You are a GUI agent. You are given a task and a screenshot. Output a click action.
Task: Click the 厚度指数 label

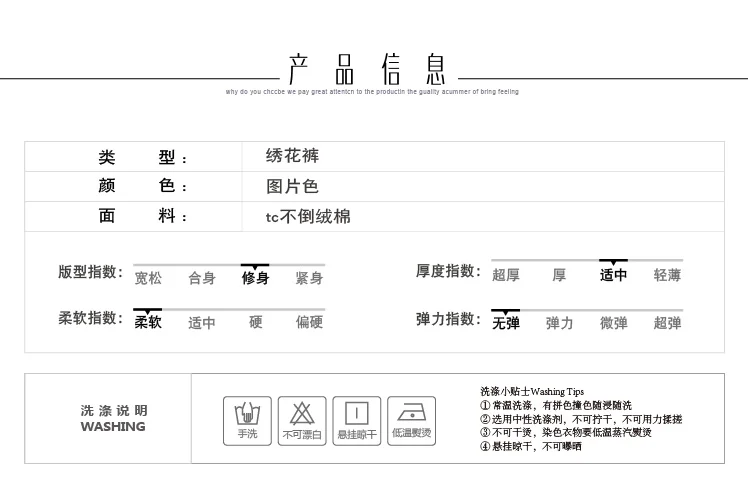point(448,271)
